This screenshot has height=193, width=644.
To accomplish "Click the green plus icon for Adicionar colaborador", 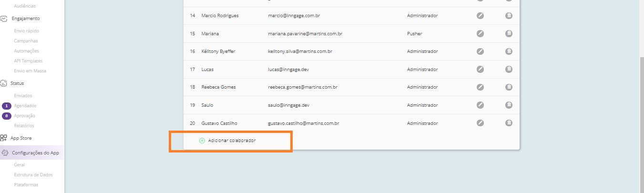I will pyautogui.click(x=202, y=141).
